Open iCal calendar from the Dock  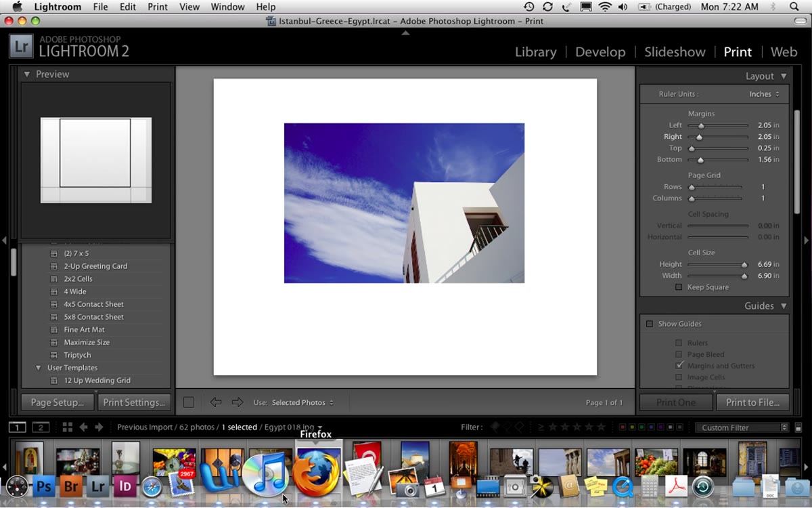coord(434,486)
